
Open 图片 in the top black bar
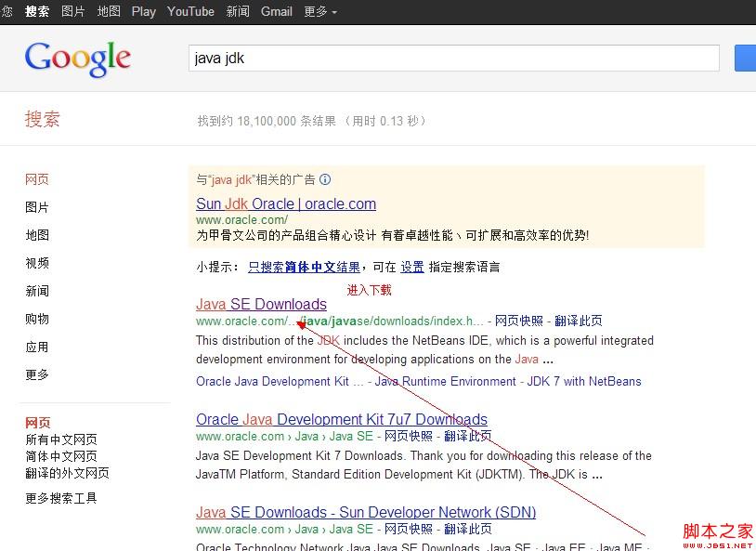73,11
